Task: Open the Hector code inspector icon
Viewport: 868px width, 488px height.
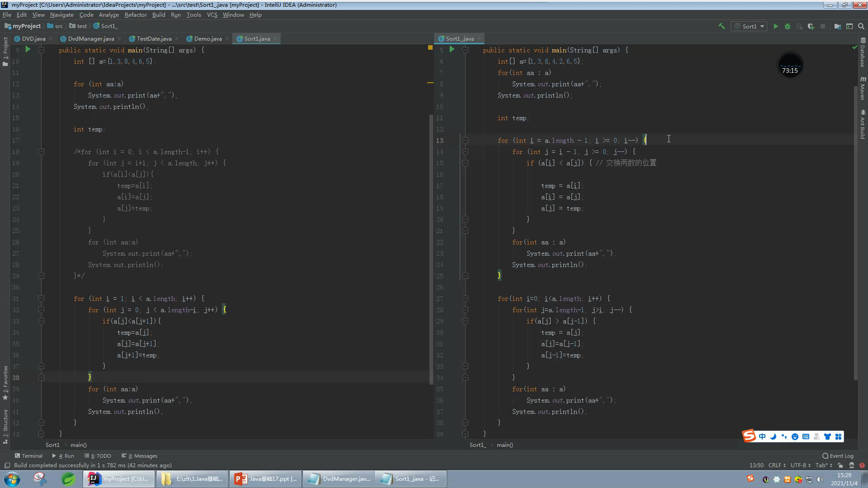Action: (851, 465)
